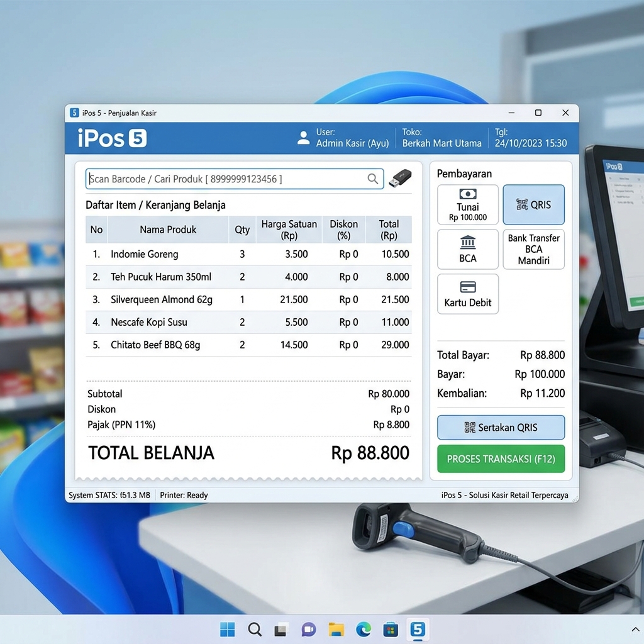Open taskbar Search
This screenshot has height=644, width=644.
(255, 629)
